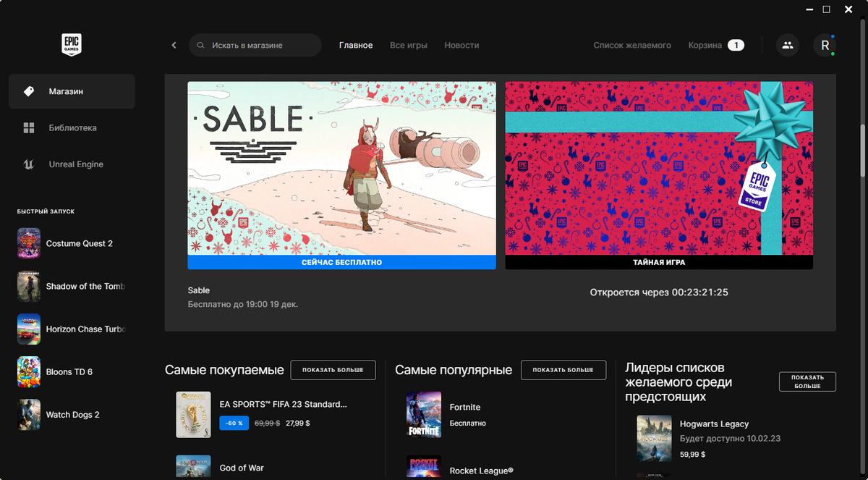Open the Hogwarts Legacy cover thumbnail
This screenshot has height=480, width=868.
point(654,439)
